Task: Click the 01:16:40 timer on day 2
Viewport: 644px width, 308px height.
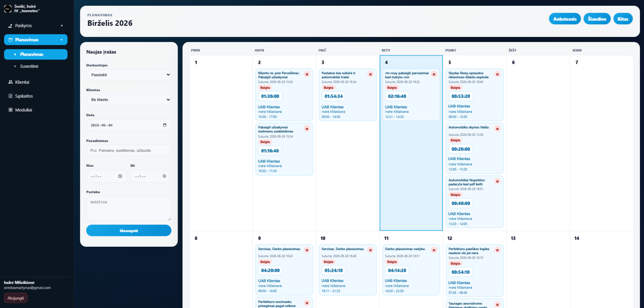Action: click(270, 151)
